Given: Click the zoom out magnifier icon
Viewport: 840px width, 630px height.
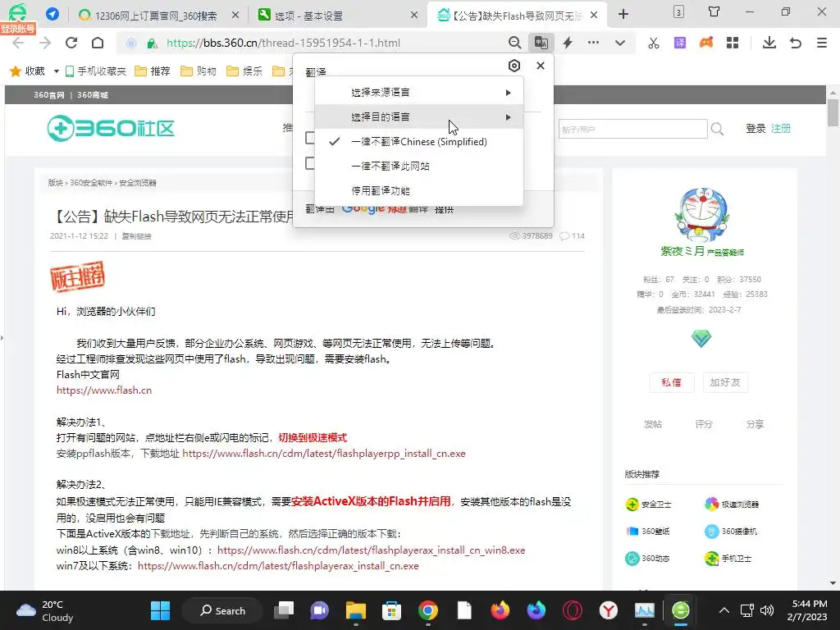Looking at the screenshot, I should (x=514, y=43).
